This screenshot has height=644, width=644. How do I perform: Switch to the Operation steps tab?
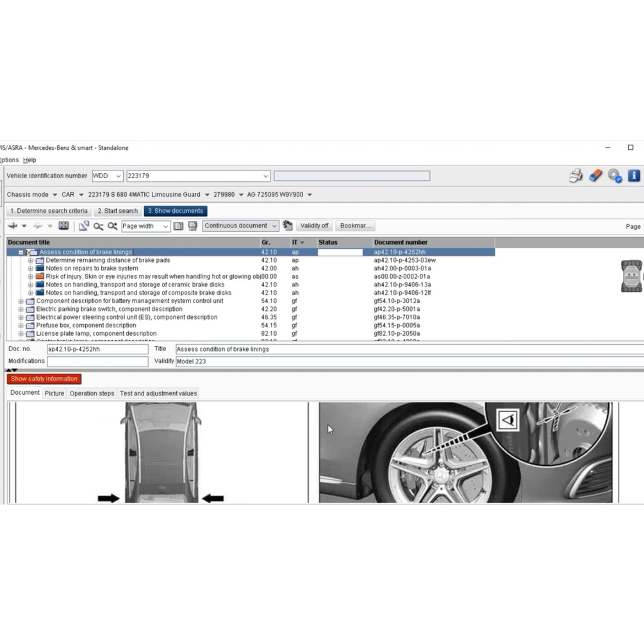(92, 393)
